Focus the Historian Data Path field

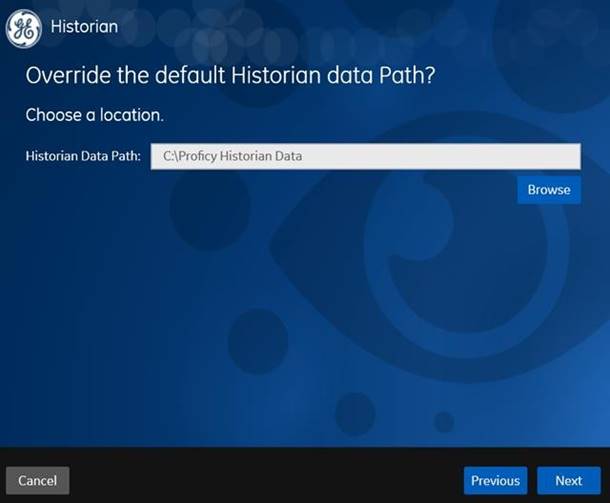366,156
